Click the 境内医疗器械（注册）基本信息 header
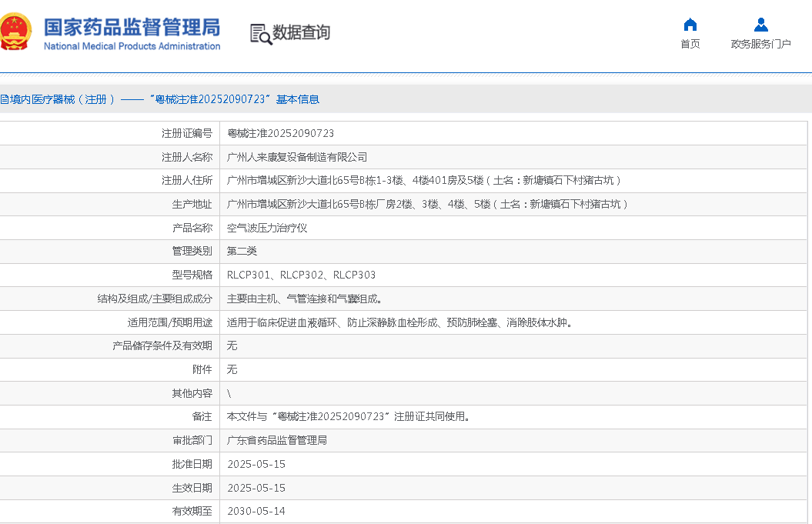812x524 pixels. pos(159,99)
